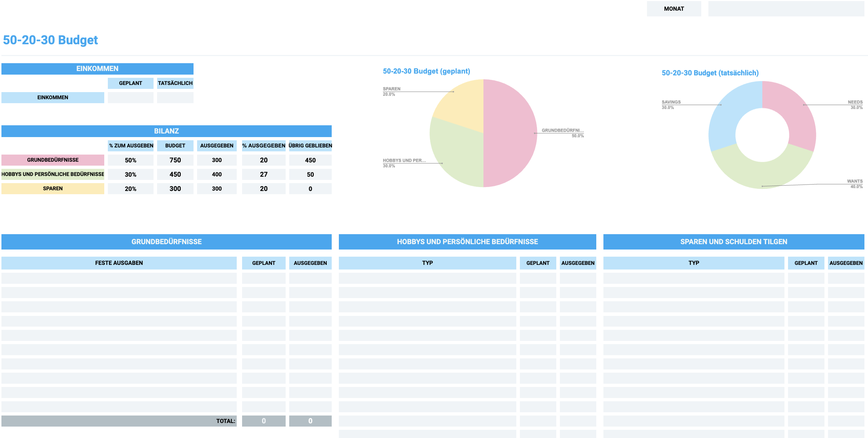This screenshot has height=438, width=868.
Task: Click the AUSGEGEBEN total value 0
Action: (310, 421)
